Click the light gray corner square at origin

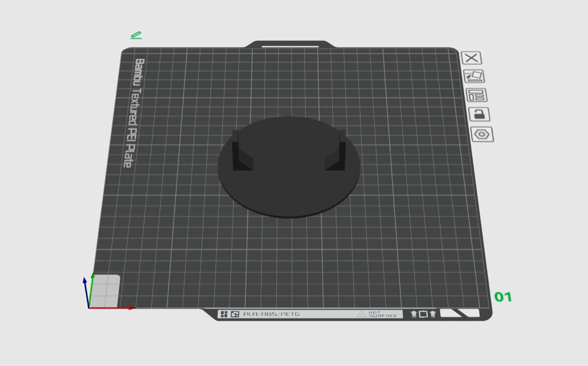click(105, 291)
